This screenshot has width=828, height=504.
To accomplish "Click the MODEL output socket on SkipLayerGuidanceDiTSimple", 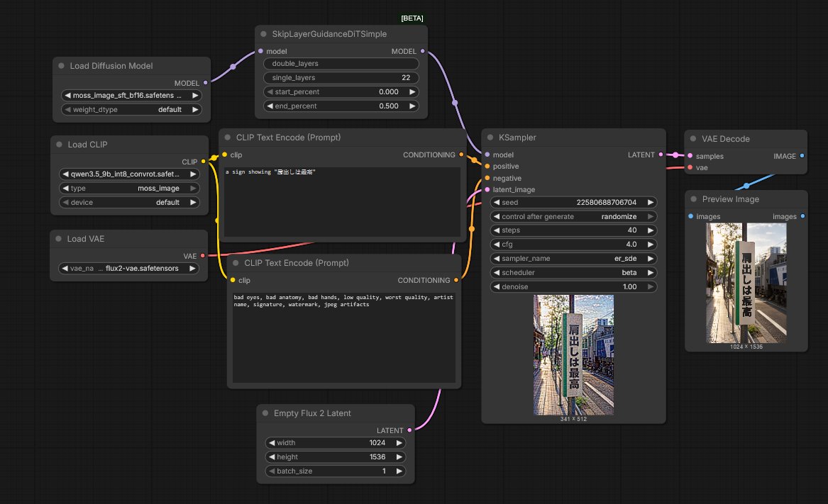I will click(x=422, y=51).
